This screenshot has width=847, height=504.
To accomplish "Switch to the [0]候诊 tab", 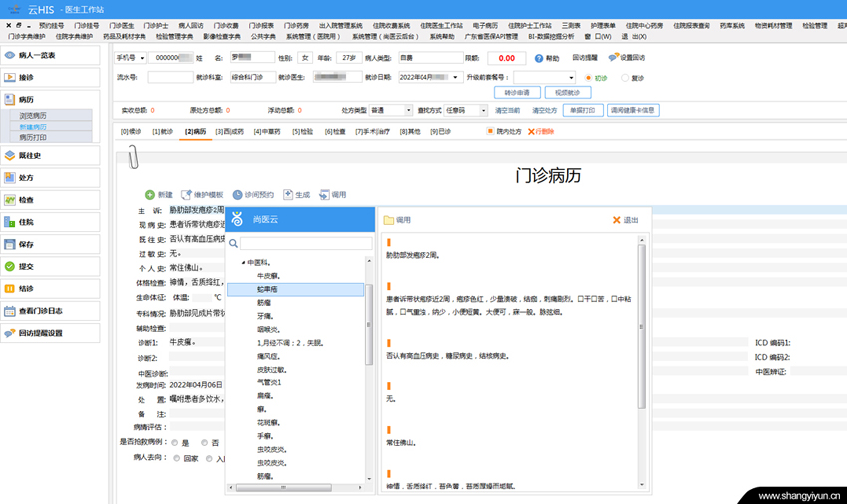I will coord(131,132).
